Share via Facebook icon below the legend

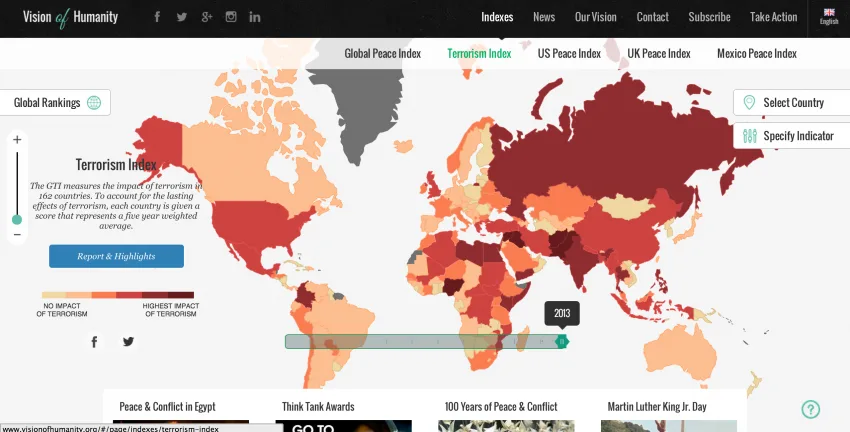click(94, 341)
